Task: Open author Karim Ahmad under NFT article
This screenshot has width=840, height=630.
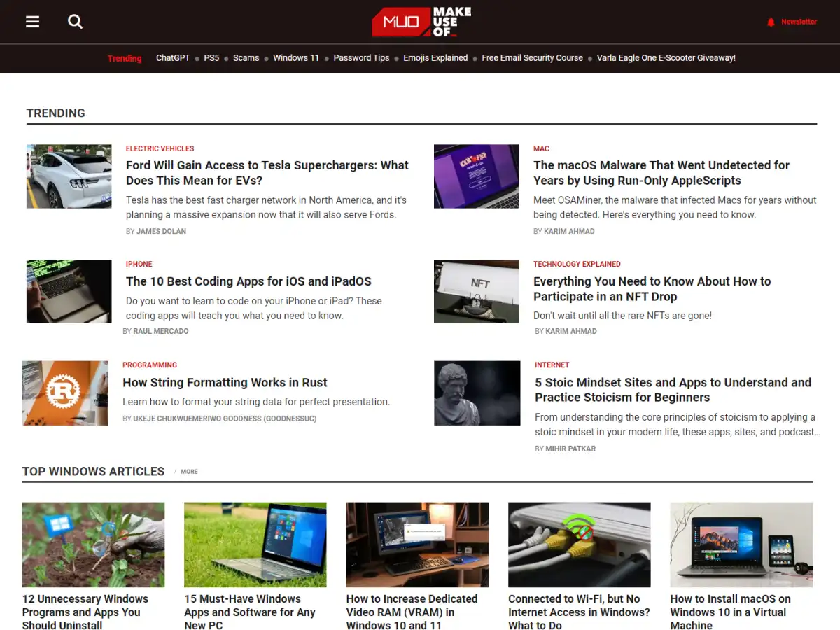Action: click(x=571, y=331)
